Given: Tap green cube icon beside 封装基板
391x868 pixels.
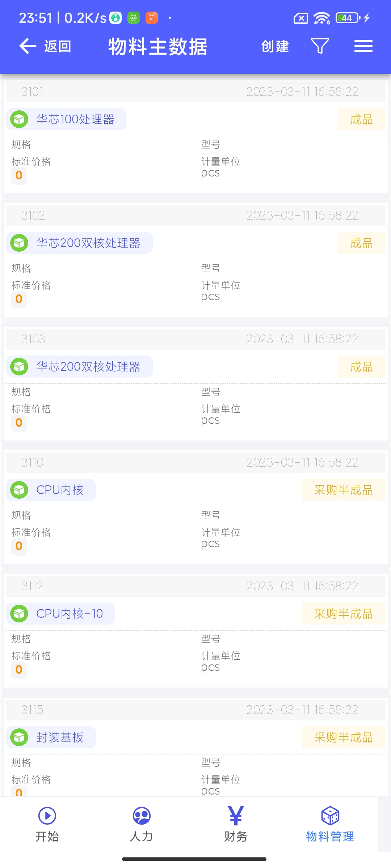Looking at the screenshot, I should tap(19, 737).
